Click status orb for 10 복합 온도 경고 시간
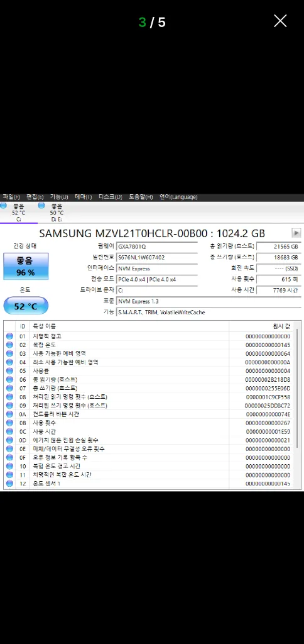Screen dimensions: 304x644 coord(9,466)
